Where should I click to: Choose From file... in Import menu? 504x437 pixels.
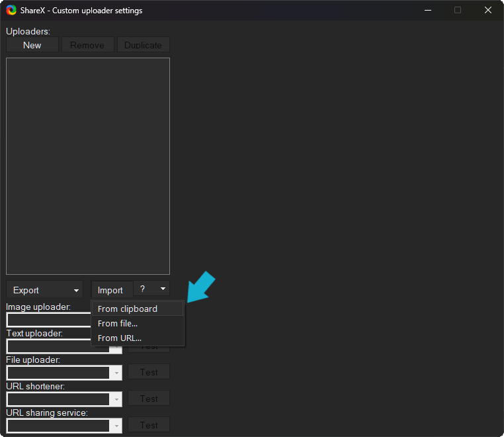(138, 323)
